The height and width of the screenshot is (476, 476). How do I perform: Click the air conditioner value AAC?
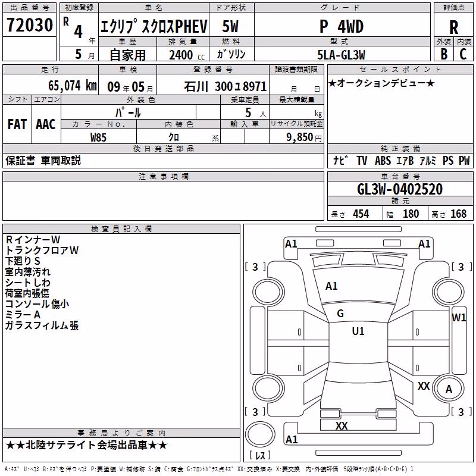46,124
